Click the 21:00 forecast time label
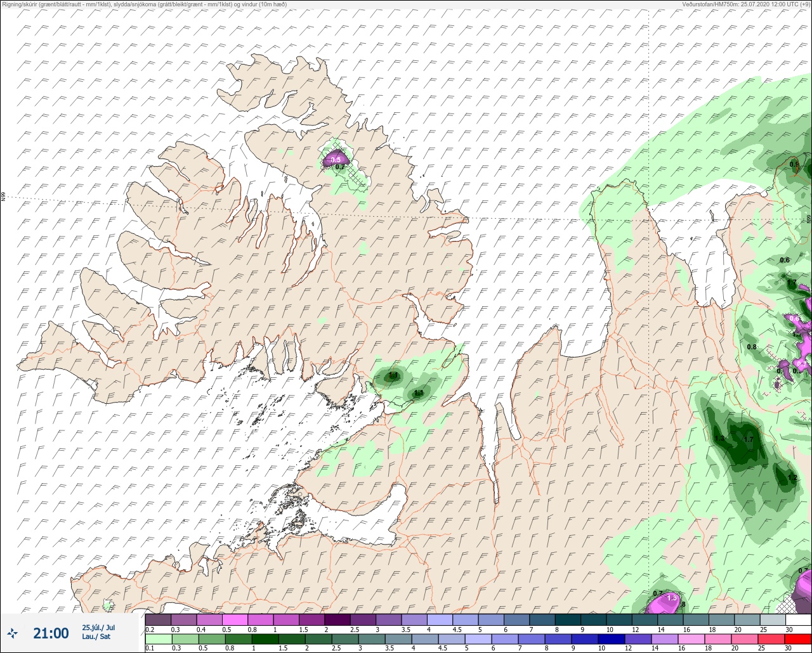Screen dimensions: 812x653 51,633
